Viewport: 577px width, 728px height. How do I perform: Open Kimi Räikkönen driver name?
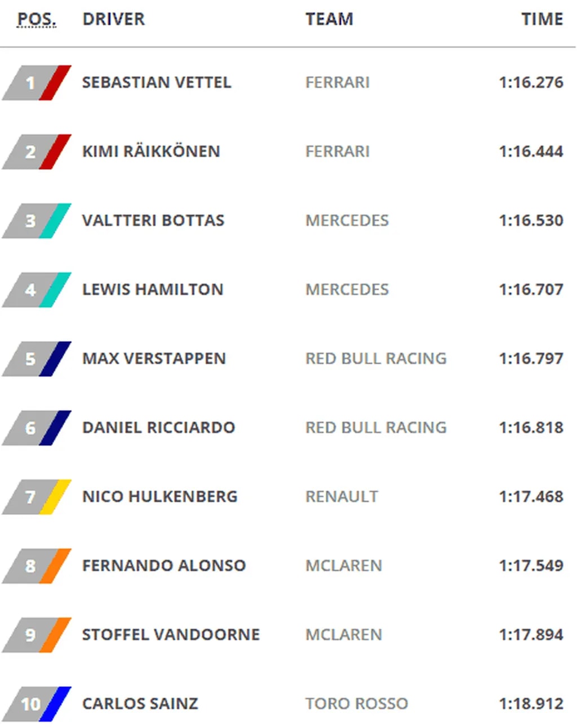[151, 152]
